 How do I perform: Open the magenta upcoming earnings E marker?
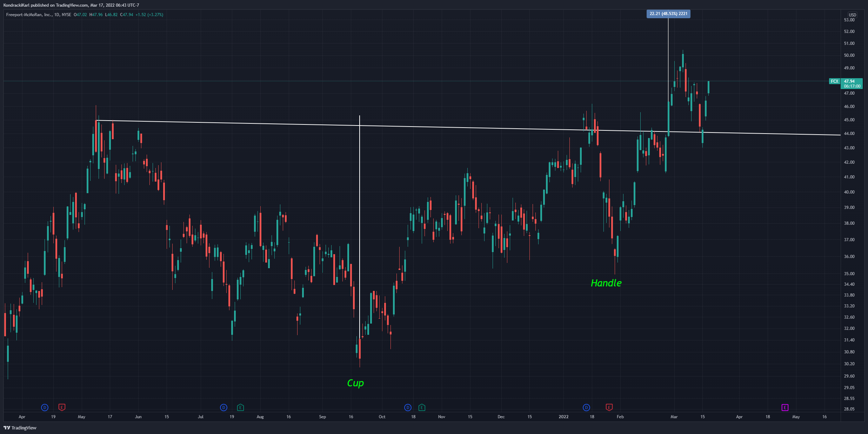(785, 407)
